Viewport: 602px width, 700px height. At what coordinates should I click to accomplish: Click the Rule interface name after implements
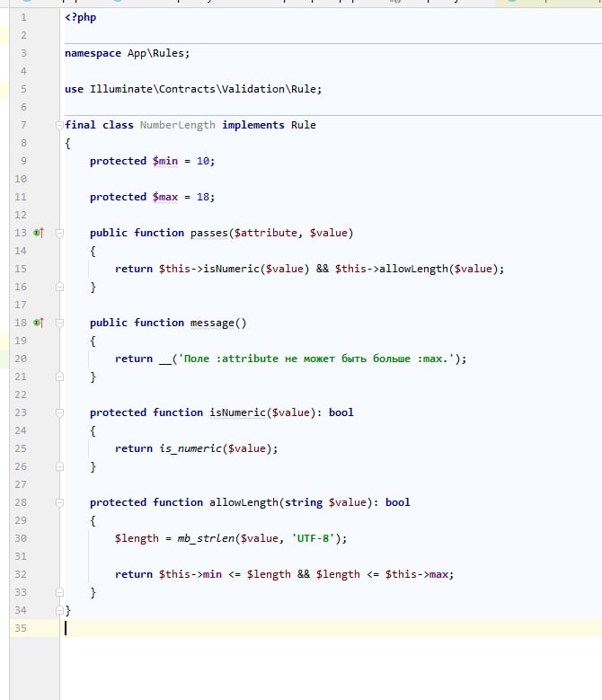[x=304, y=125]
